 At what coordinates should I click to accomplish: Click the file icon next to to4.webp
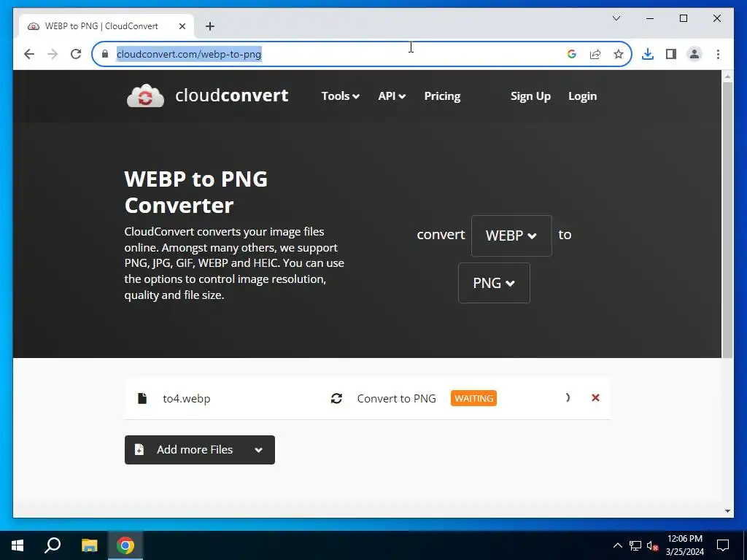142,398
